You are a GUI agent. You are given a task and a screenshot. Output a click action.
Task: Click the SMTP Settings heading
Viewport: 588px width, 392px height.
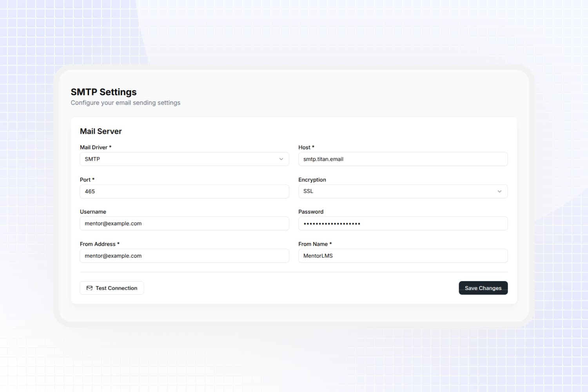(103, 92)
